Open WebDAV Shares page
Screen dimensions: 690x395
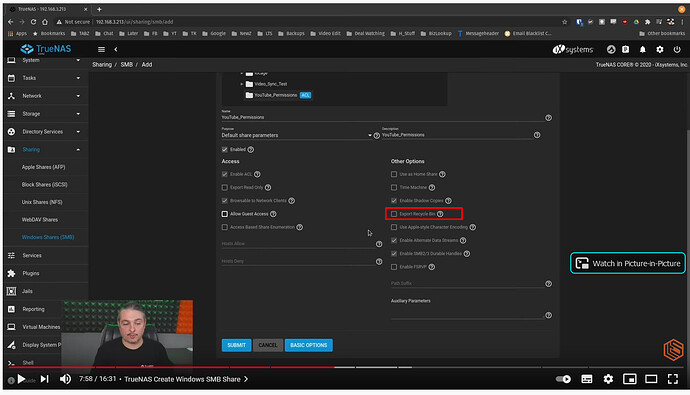[x=40, y=219]
